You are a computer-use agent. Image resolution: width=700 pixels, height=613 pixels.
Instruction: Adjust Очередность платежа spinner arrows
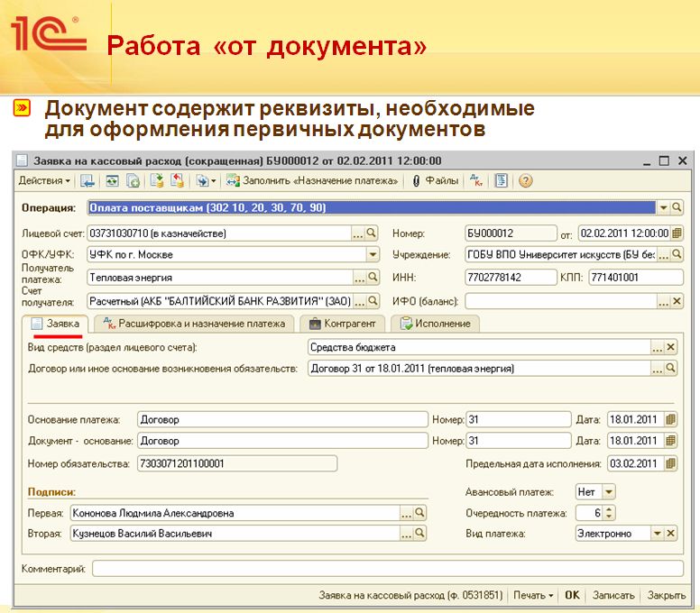click(609, 513)
